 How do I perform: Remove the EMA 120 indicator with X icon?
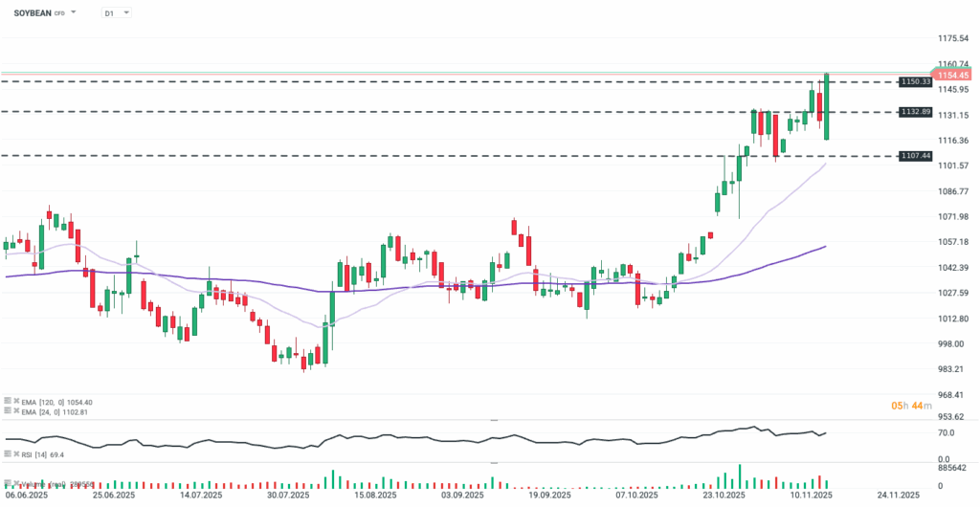pos(16,402)
